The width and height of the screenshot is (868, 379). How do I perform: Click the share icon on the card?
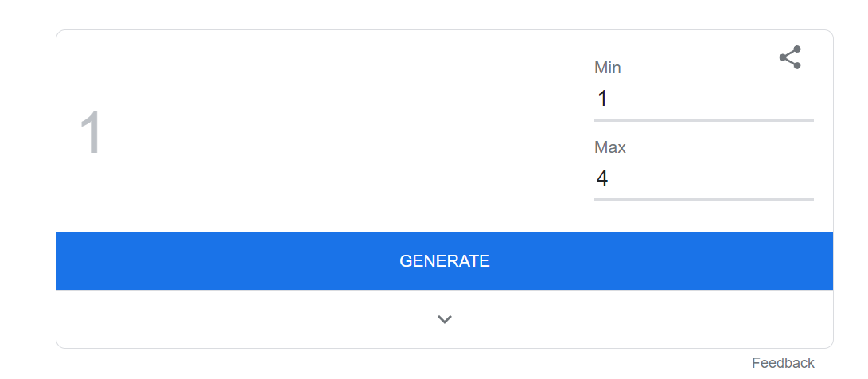[790, 57]
